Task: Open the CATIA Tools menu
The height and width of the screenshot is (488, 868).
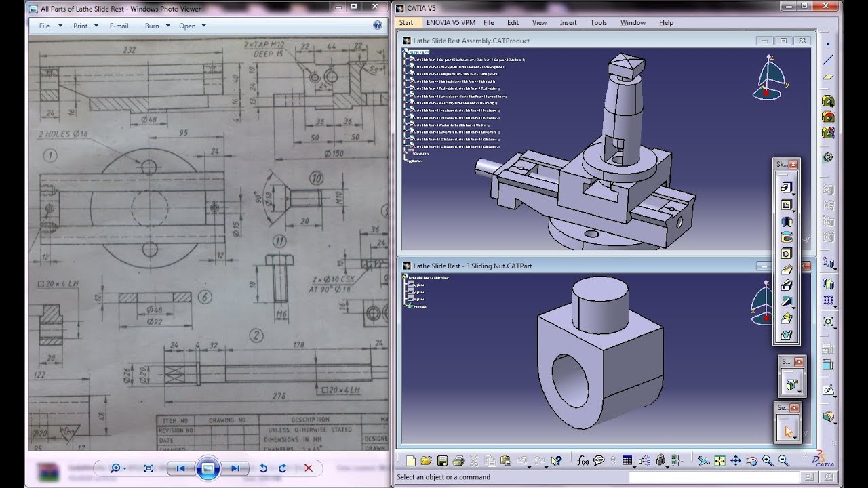Action: pos(598,22)
